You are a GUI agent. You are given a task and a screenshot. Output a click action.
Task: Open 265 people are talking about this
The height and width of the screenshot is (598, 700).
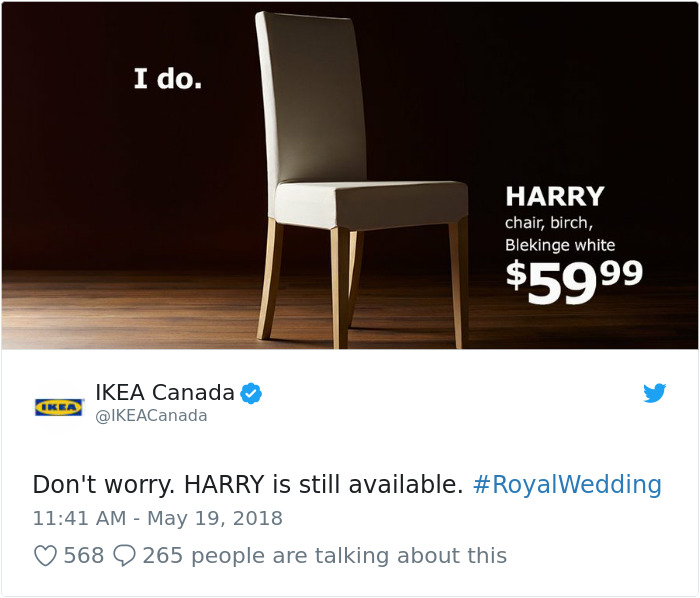coord(325,556)
